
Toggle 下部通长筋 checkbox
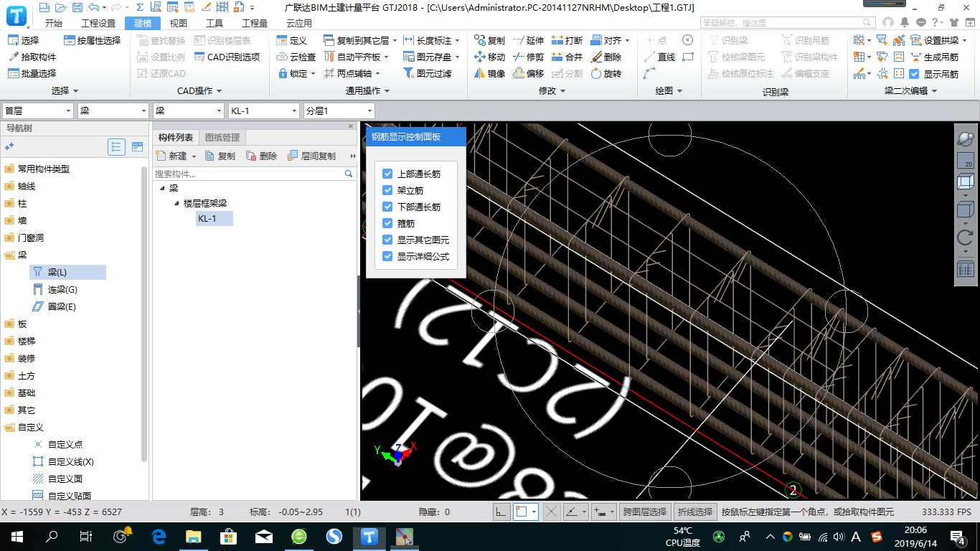tap(387, 207)
